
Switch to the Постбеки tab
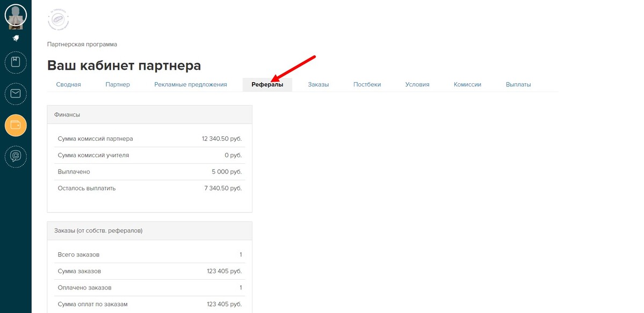[367, 85]
